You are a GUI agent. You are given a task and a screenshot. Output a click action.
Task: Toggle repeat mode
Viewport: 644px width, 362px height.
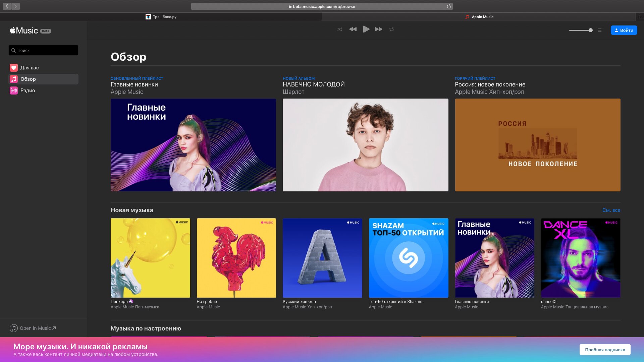coord(392,29)
